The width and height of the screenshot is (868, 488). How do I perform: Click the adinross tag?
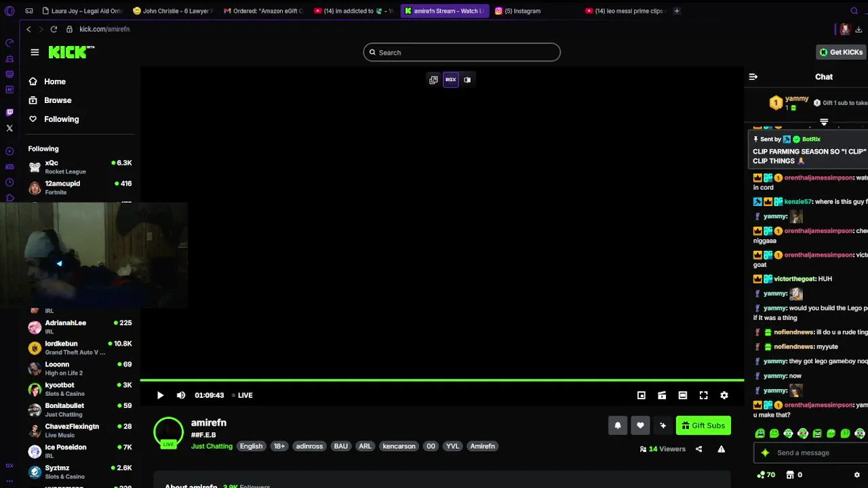[309, 446]
